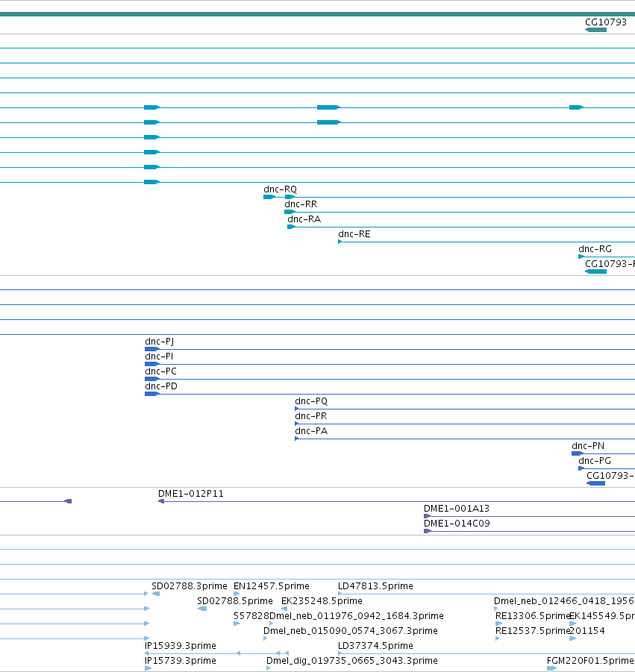Select the dnc-RR transcript label
The height and width of the screenshot is (672, 635).
(x=301, y=204)
